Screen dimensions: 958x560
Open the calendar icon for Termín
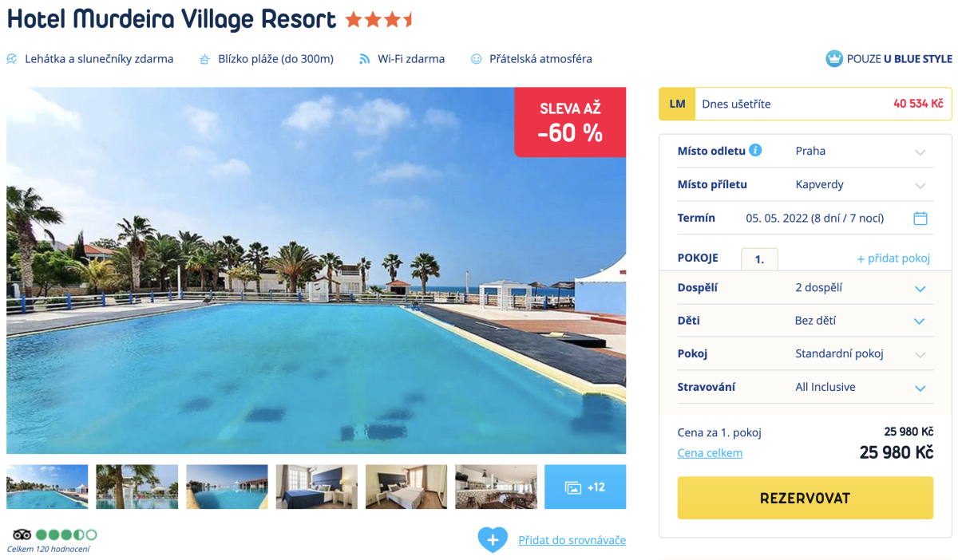point(920,218)
